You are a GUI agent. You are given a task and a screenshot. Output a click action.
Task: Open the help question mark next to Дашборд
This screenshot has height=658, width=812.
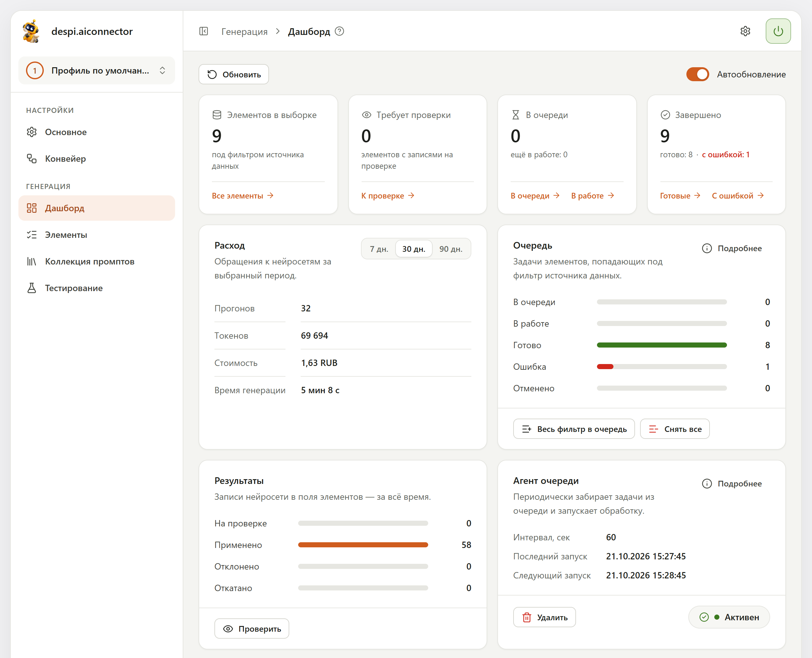point(340,31)
